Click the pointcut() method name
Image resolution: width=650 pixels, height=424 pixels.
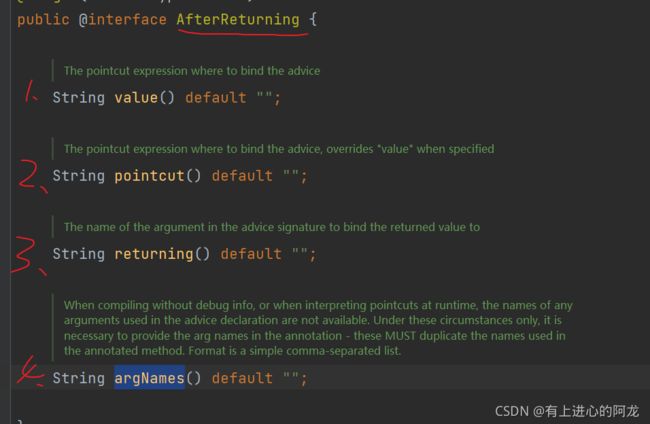click(x=149, y=176)
